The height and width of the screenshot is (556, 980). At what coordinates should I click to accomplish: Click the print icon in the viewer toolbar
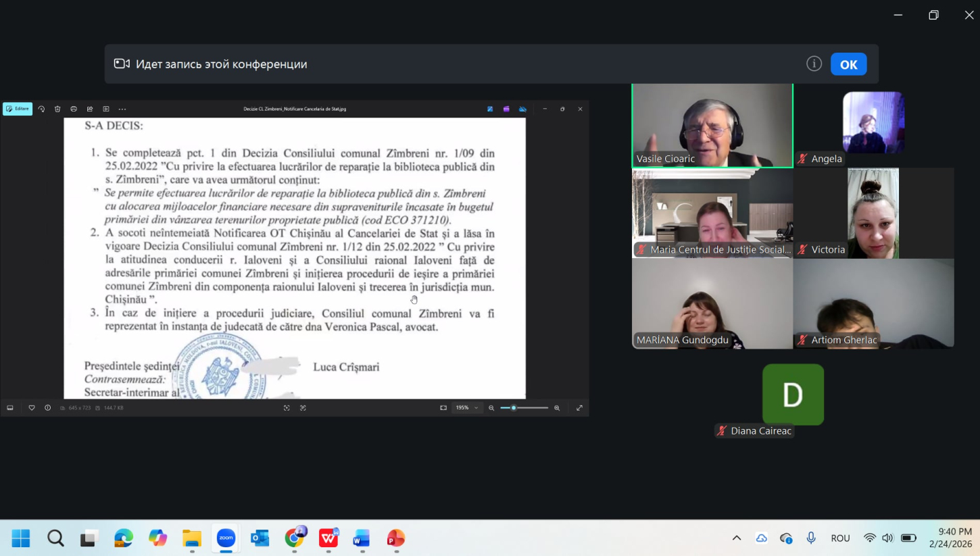[74, 109]
